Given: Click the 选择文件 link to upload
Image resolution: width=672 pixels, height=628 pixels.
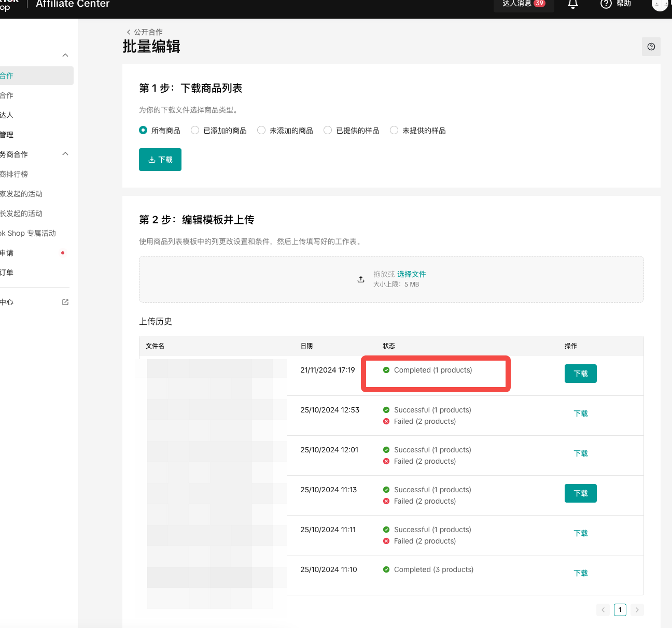Looking at the screenshot, I should (411, 274).
